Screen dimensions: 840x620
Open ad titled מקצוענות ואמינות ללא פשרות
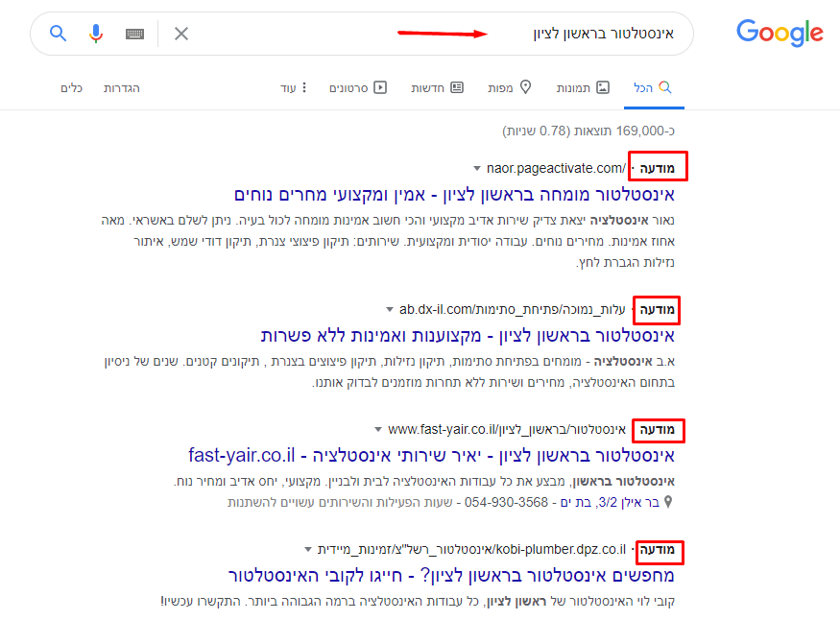tap(468, 336)
